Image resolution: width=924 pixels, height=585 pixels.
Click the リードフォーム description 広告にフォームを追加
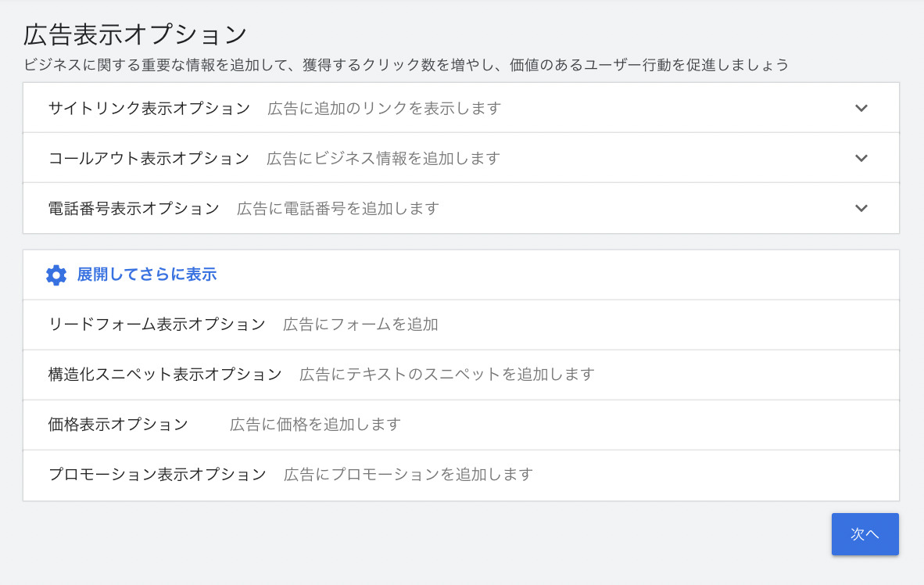(360, 325)
